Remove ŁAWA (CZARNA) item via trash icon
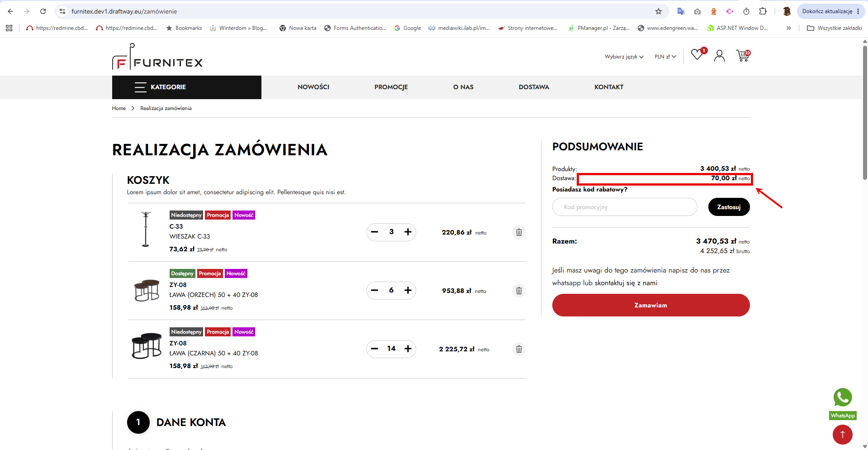Screen dimensions: 868x450 (x=519, y=349)
